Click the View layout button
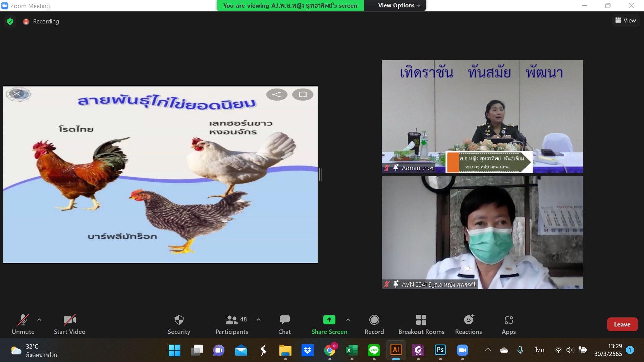 [626, 20]
